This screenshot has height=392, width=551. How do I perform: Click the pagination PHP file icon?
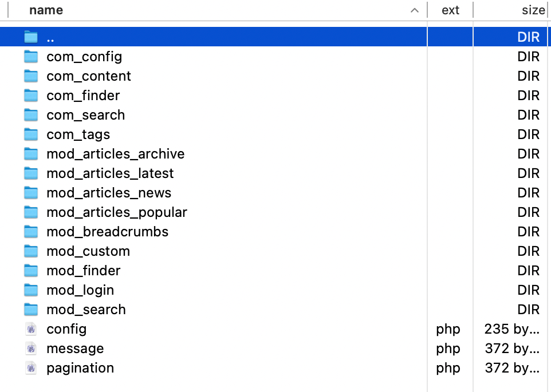click(31, 368)
